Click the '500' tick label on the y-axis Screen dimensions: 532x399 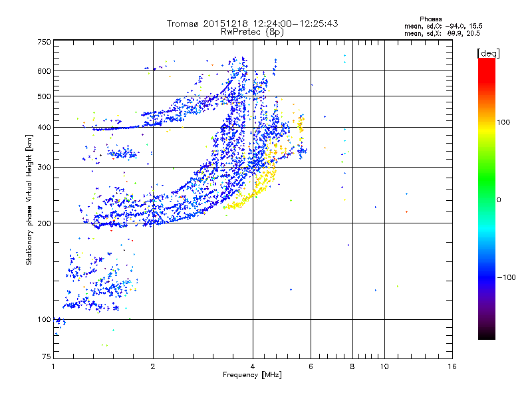(44, 96)
